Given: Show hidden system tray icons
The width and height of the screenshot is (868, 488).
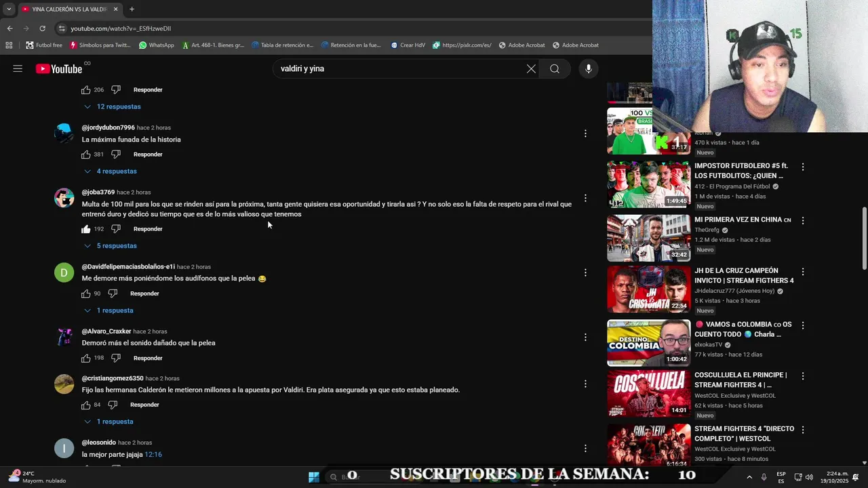Looking at the screenshot, I should tap(749, 477).
